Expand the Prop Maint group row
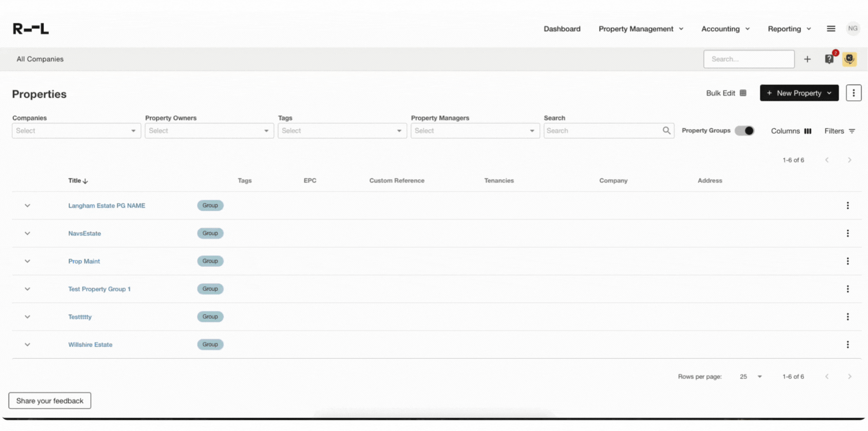 (x=28, y=261)
